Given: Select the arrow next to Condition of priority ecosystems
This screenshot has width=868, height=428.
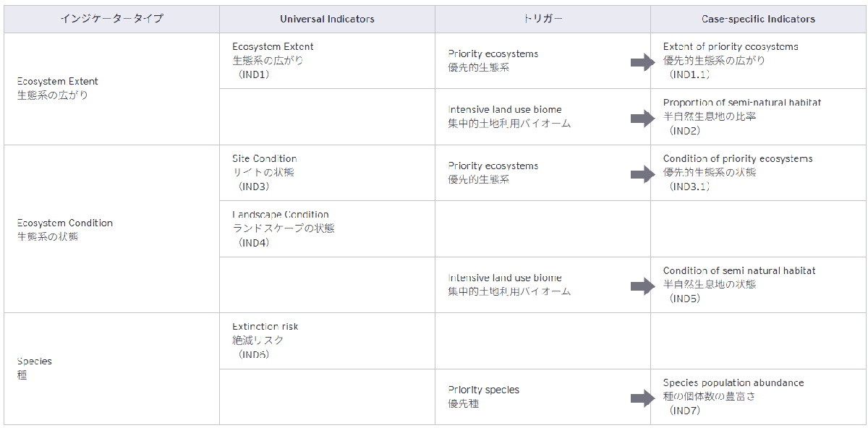Looking at the screenshot, I should pos(642,174).
